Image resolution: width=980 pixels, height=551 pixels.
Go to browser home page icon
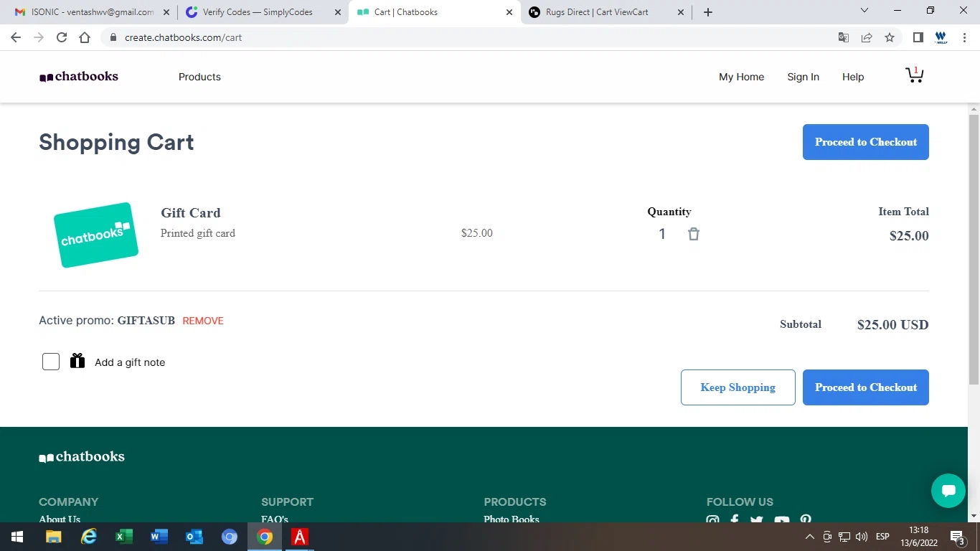85,37
